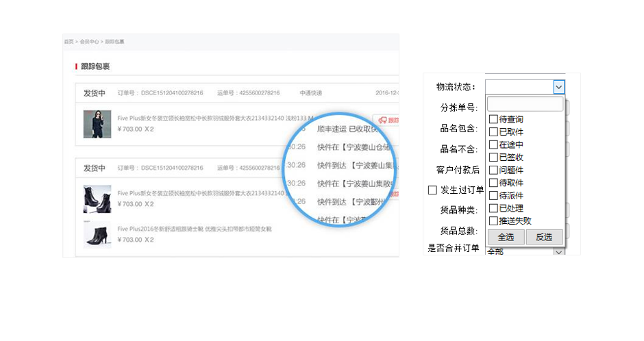Click the 跟踪 tracking icon button
The image size is (644, 341).
(388, 121)
